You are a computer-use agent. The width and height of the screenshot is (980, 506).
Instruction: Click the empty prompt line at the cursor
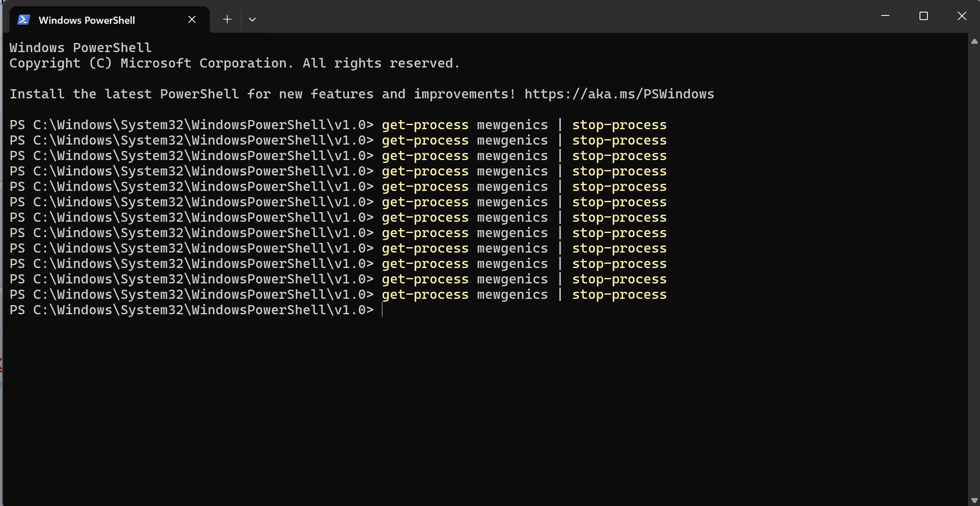tap(382, 310)
